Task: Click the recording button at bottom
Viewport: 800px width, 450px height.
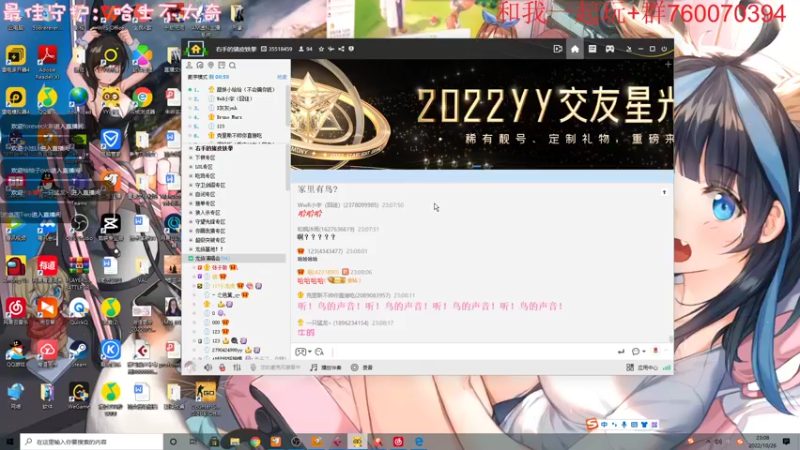Action: 362,367
